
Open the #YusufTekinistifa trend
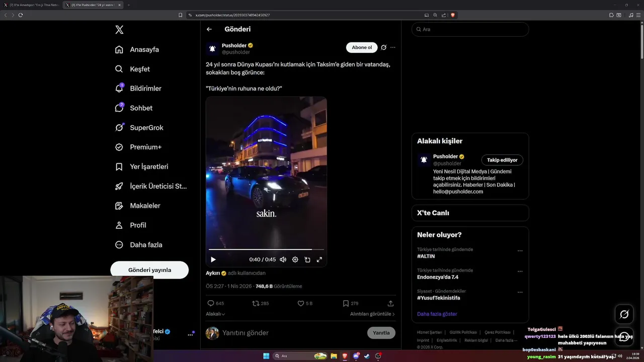coord(438,298)
